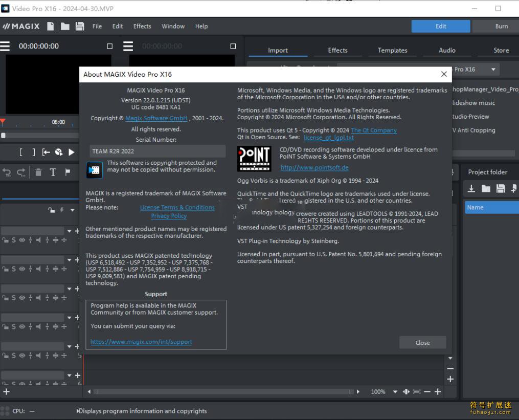Switch to the Audio tab
The image size is (519, 420).
(447, 50)
